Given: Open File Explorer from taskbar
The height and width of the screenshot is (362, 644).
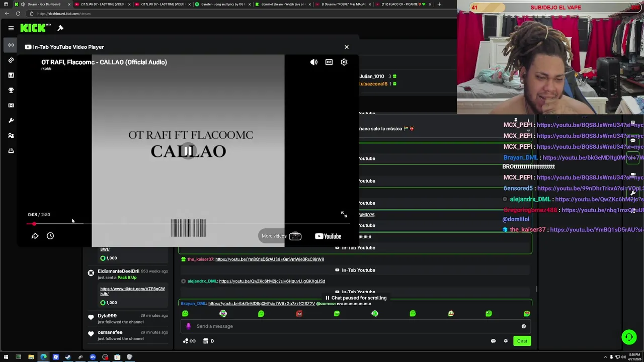Looking at the screenshot, I should (31, 357).
